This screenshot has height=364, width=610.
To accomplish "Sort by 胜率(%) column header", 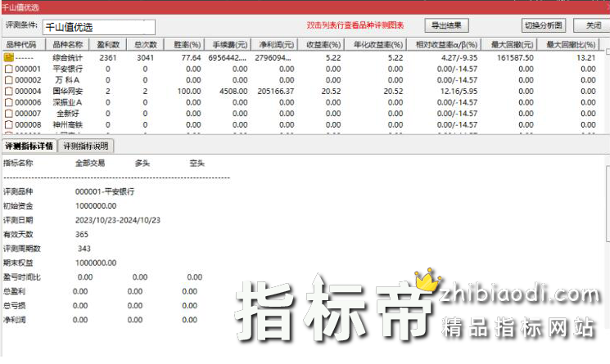I will point(183,45).
